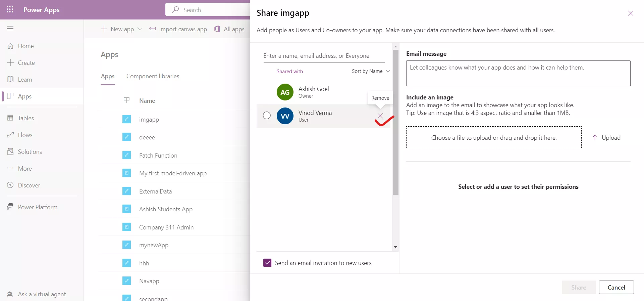Viewport: 644px width, 301px height.
Task: Open Tables in the sidebar
Action: point(26,118)
